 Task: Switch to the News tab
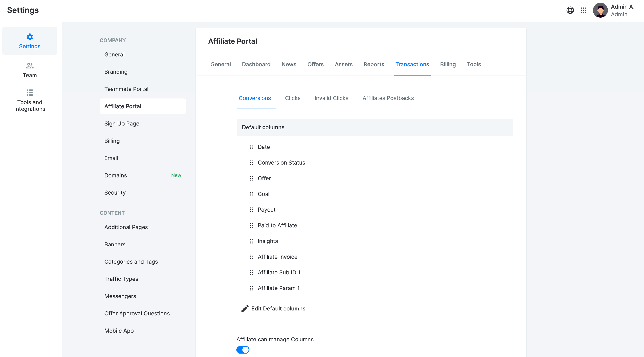[x=289, y=64]
